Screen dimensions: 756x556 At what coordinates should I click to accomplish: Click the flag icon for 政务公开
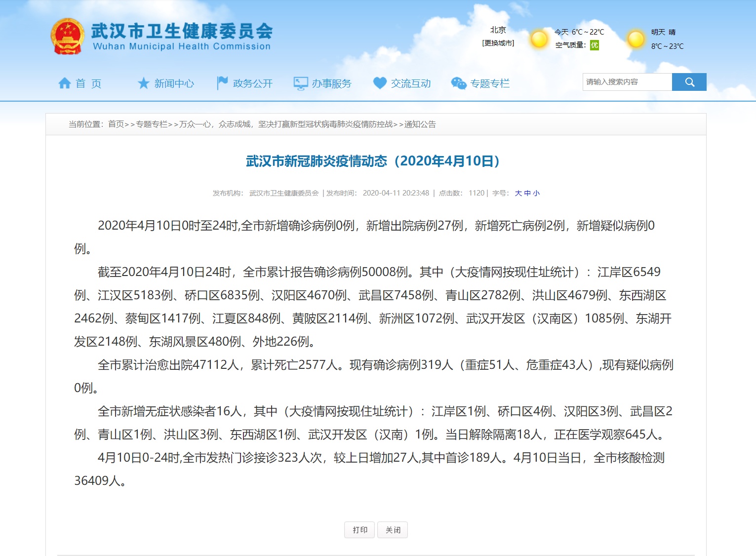tap(222, 83)
